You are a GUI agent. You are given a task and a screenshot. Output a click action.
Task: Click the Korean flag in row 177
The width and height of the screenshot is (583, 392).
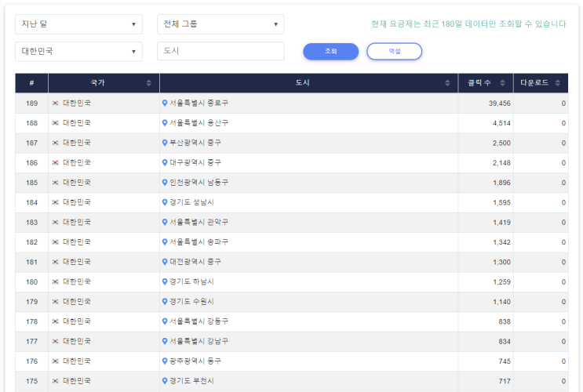point(56,342)
